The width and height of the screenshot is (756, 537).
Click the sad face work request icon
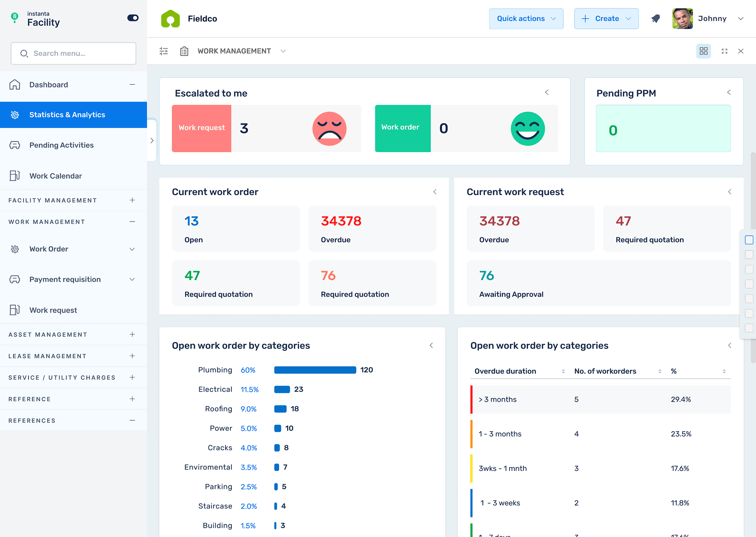pyautogui.click(x=329, y=129)
